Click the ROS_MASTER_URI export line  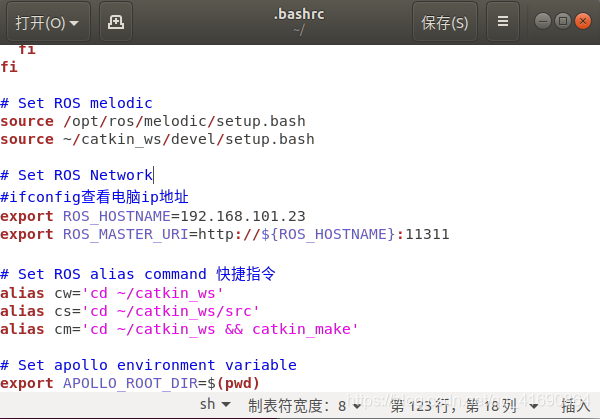tap(225, 234)
